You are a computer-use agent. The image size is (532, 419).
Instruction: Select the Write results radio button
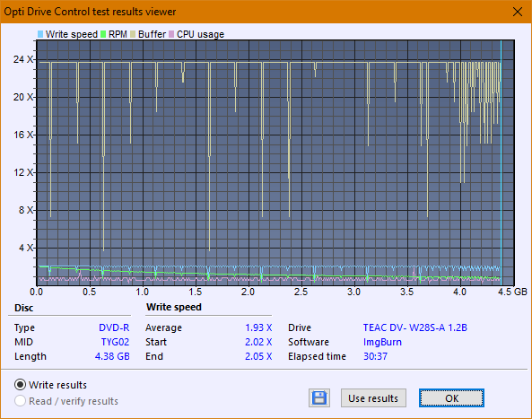click(20, 385)
